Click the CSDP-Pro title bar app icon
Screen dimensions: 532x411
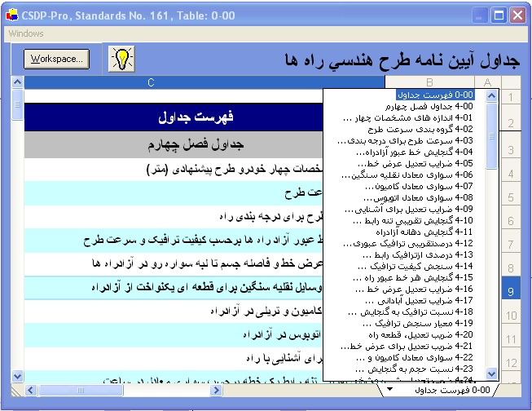(x=12, y=15)
